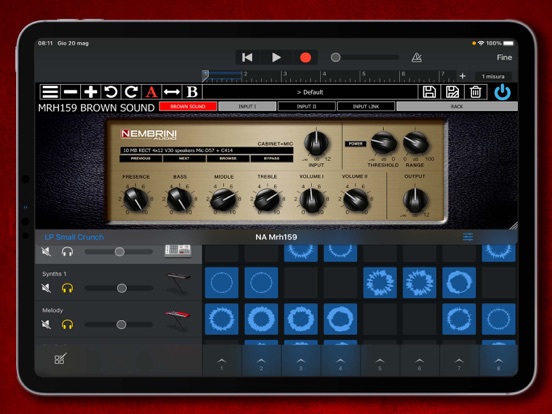
Task: Toggle the noise gate POWER switch
Action: point(356,144)
